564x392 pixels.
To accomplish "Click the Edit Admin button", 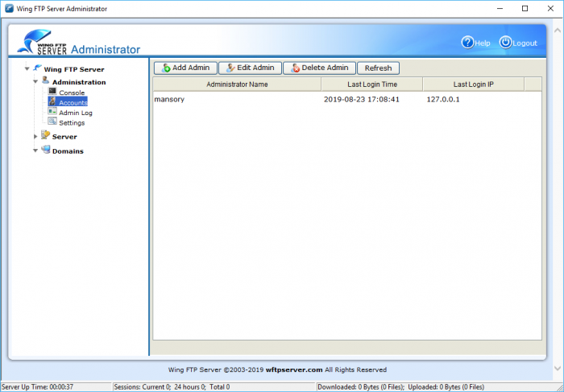I will coord(251,68).
